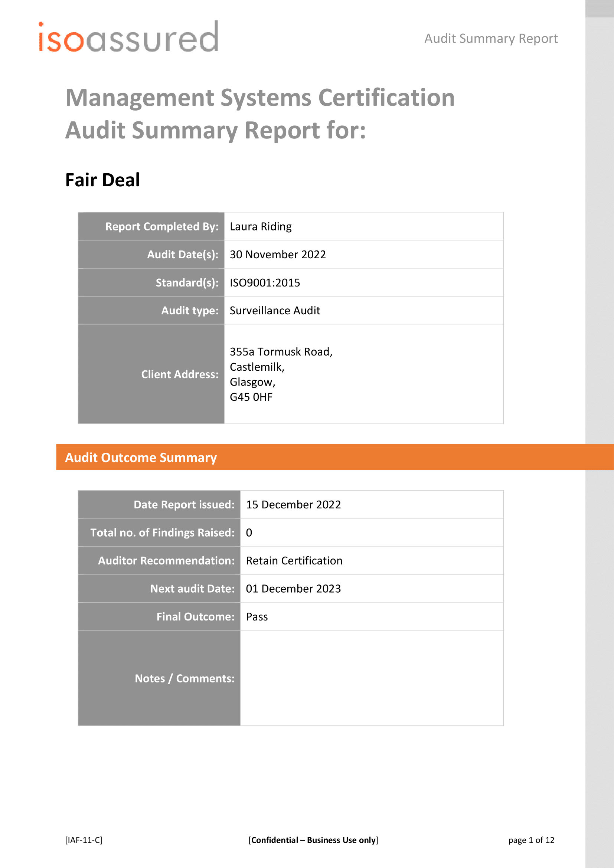Click the orange 'Audit Outcome Summary' banner
Image resolution: width=614 pixels, height=868 pixels.
(334, 458)
